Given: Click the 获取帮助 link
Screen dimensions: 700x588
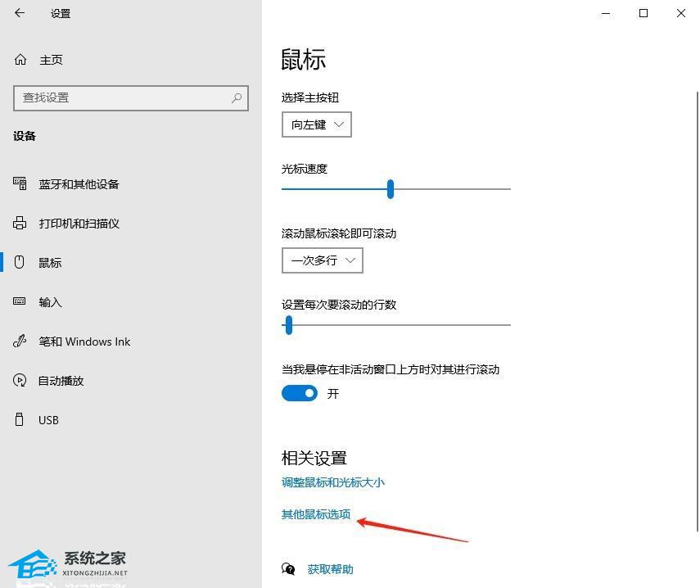Looking at the screenshot, I should (331, 569).
